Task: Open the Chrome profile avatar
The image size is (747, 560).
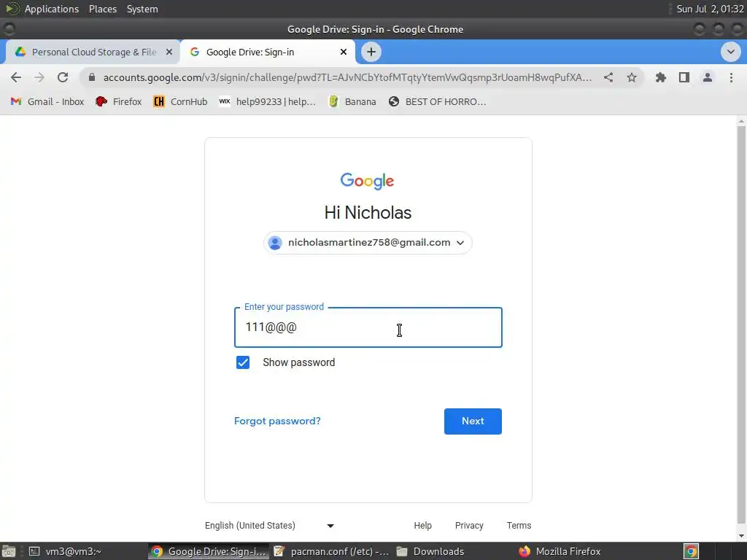Action: (x=708, y=77)
